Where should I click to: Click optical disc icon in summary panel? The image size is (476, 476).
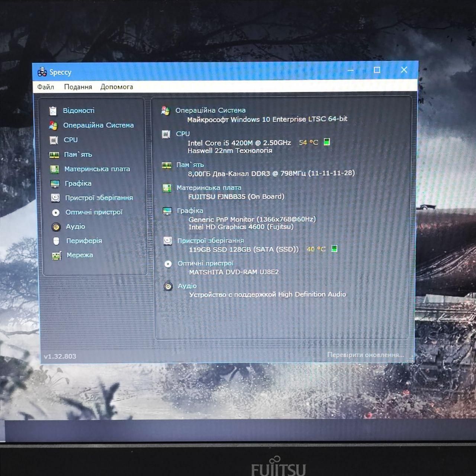tap(168, 264)
